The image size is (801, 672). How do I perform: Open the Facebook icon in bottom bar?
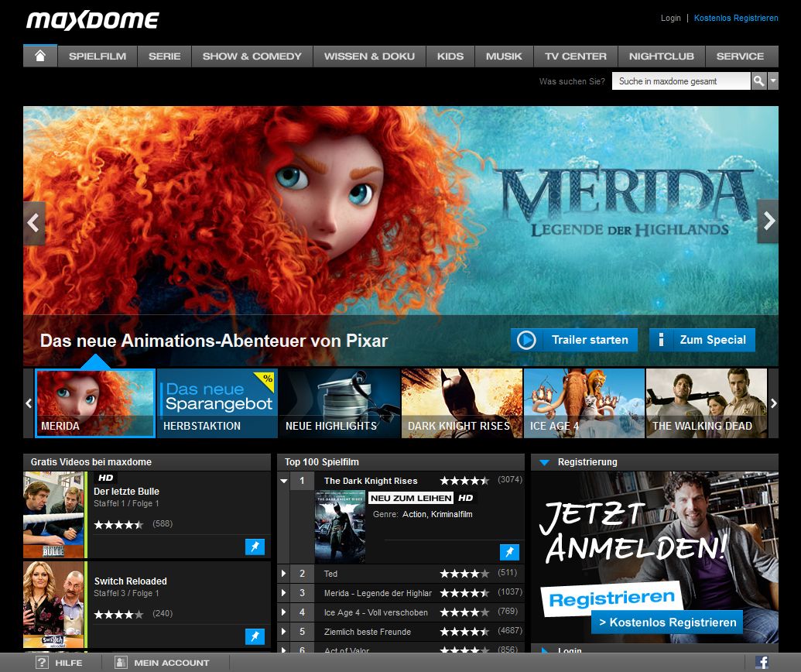point(762,662)
